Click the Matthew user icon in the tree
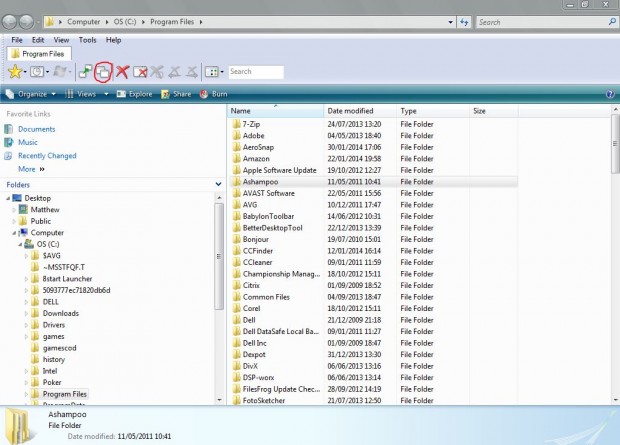This screenshot has height=445, width=620. [23, 210]
